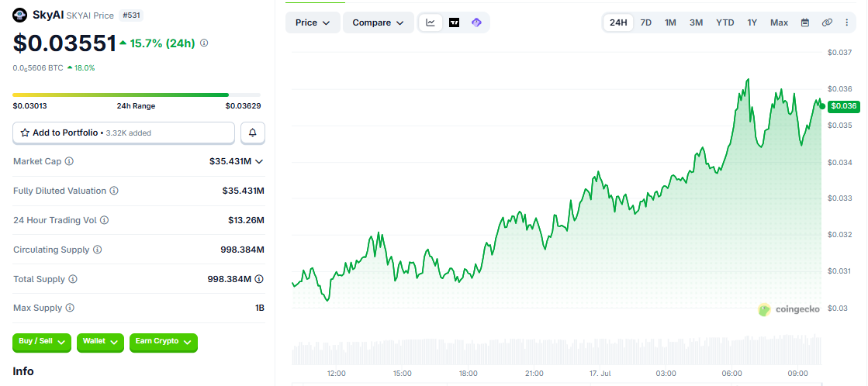Click the 3.32K added text
Screen dimensions: 868x386
129,133
